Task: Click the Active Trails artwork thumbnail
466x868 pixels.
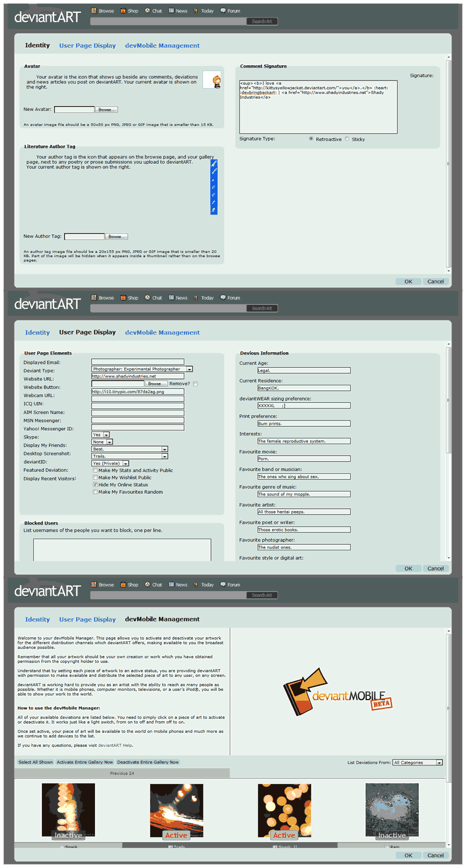Action: click(x=176, y=811)
